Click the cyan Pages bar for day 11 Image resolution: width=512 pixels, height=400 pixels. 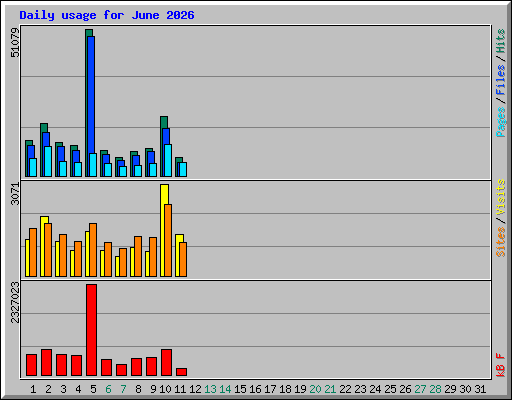[183, 169]
